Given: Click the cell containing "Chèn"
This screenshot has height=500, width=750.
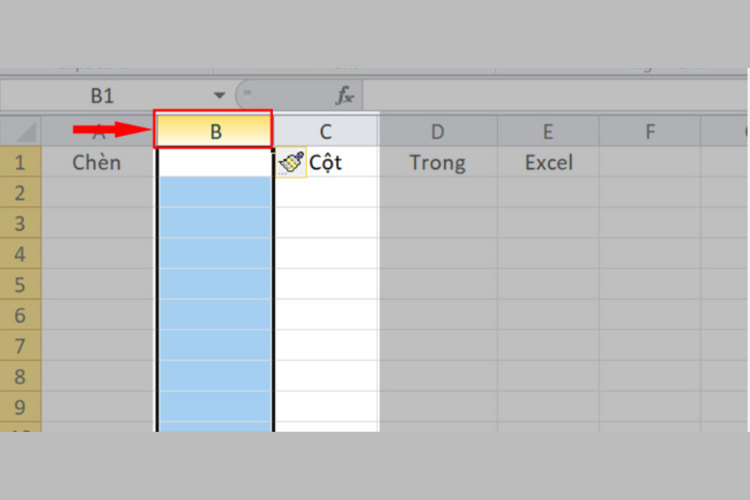Looking at the screenshot, I should [x=97, y=163].
